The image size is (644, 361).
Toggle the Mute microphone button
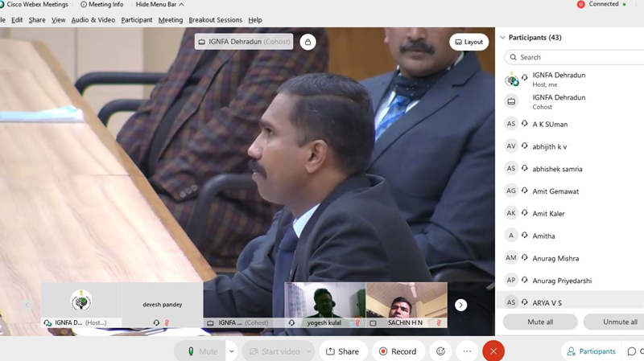pyautogui.click(x=201, y=351)
